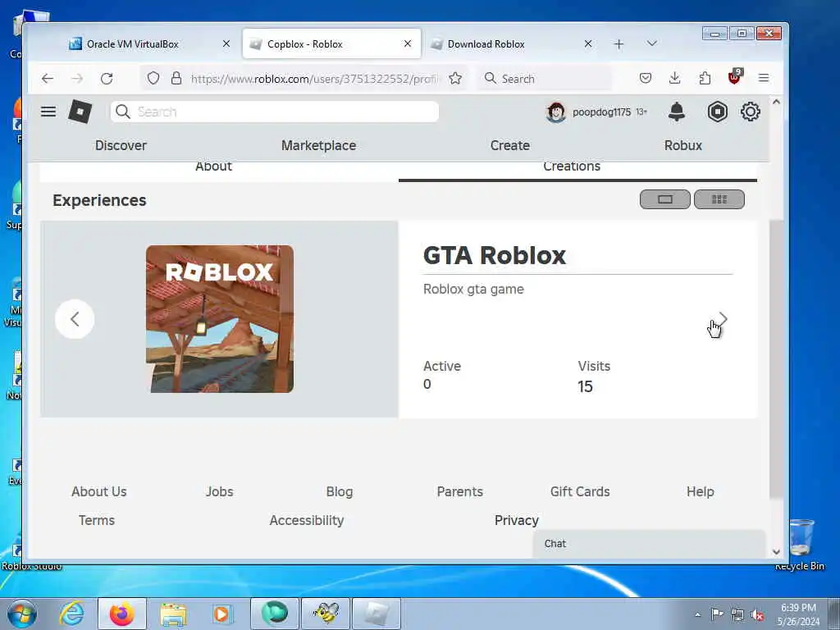Select the Creations profile tab
840x630 pixels.
pos(572,167)
